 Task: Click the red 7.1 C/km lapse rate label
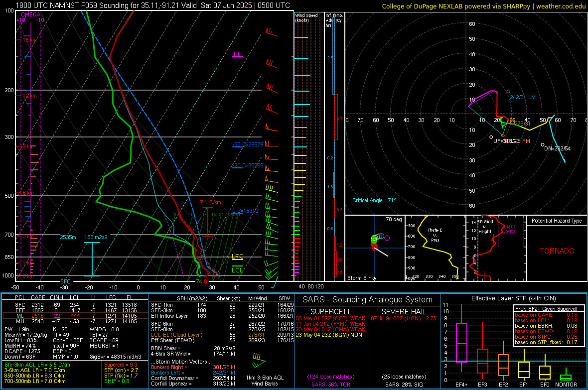click(210, 202)
